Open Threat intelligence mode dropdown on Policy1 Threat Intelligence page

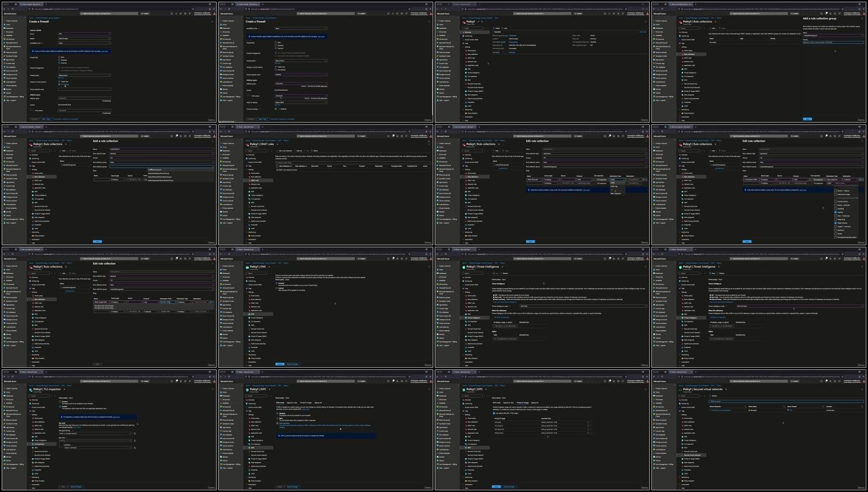coord(583,306)
